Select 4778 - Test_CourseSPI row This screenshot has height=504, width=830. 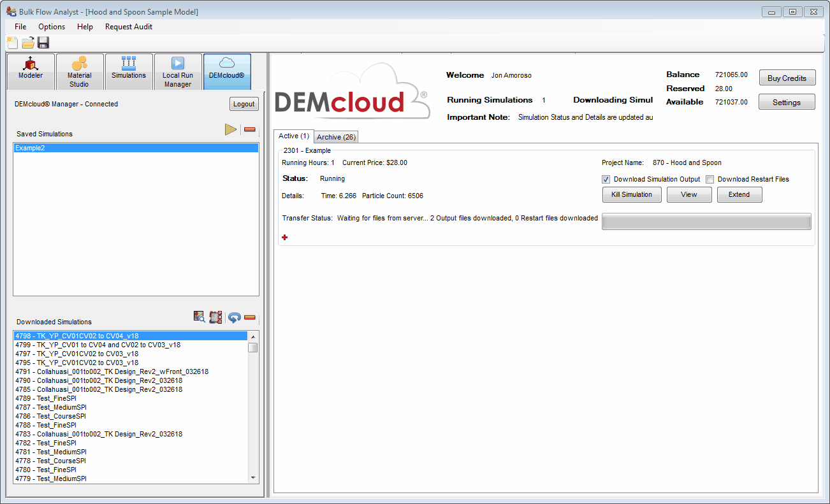click(x=131, y=461)
